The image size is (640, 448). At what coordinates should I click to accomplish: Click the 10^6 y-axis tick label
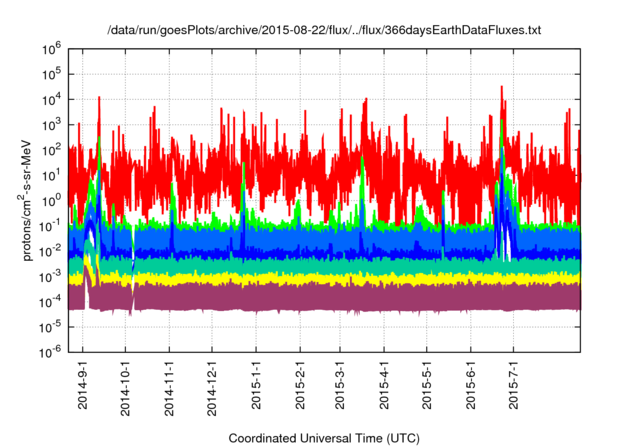click(51, 50)
